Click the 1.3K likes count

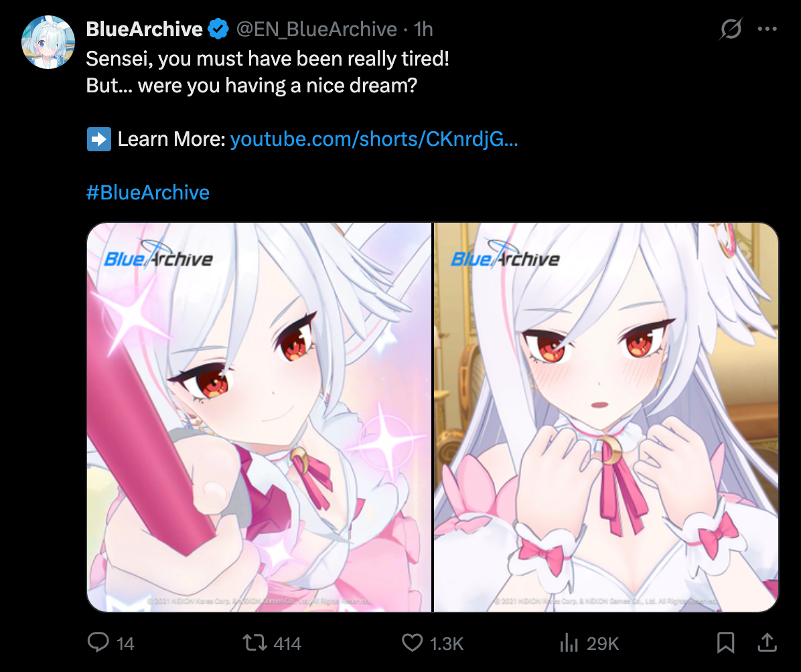pos(447,643)
